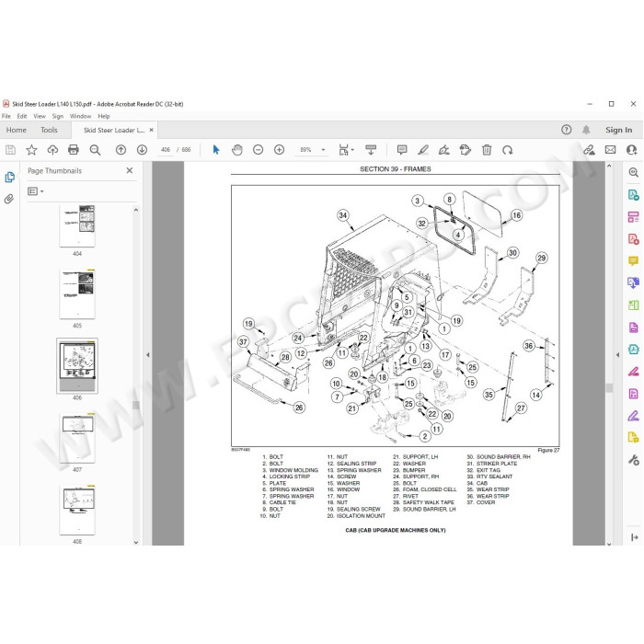
Task: Click the stamp tool icon
Action: point(466,150)
